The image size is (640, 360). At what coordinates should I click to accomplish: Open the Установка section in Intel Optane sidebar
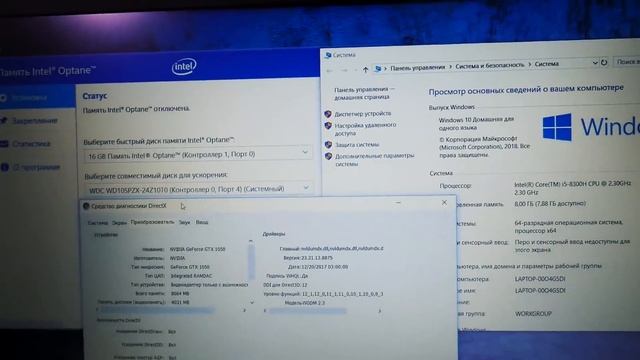29,98
